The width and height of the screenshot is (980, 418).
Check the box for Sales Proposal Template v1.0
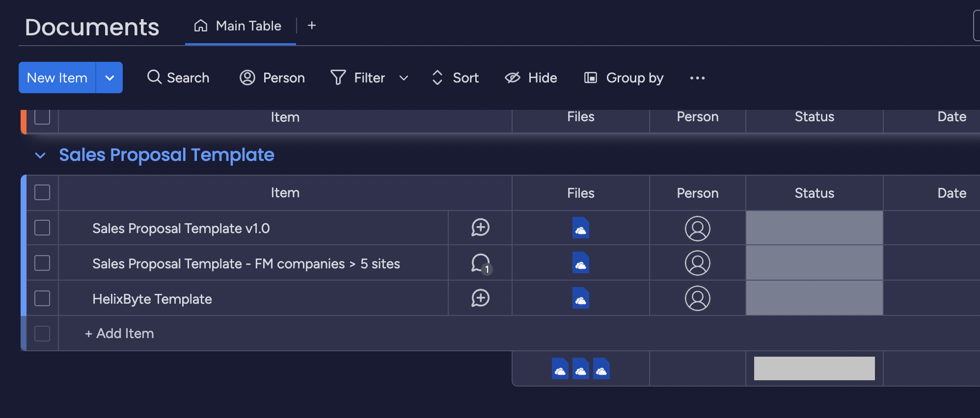42,228
